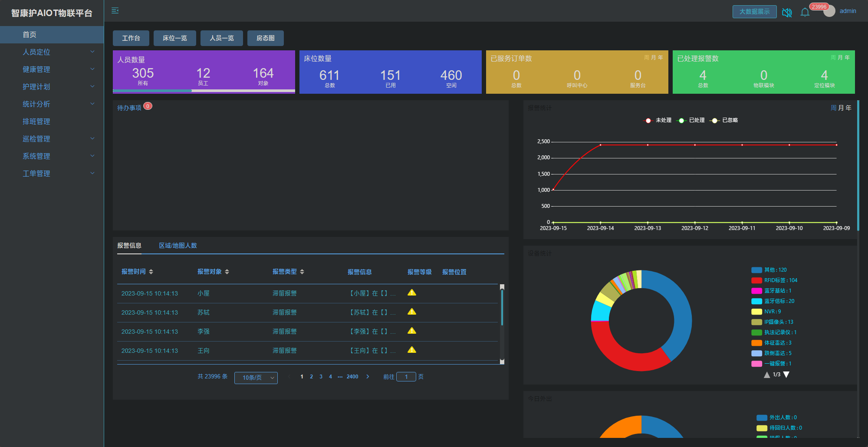868x447 pixels.
Task: Sort by 报警对象 column arrows
Action: [227, 272]
